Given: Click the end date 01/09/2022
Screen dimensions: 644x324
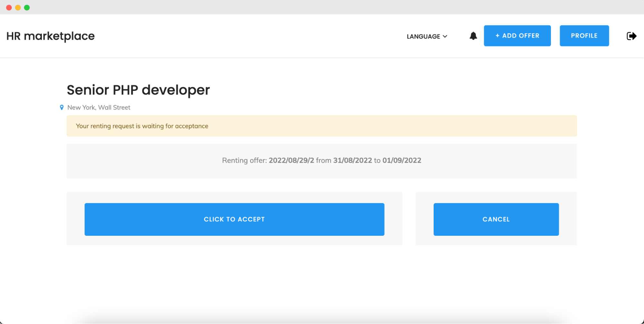Looking at the screenshot, I should coord(402,160).
